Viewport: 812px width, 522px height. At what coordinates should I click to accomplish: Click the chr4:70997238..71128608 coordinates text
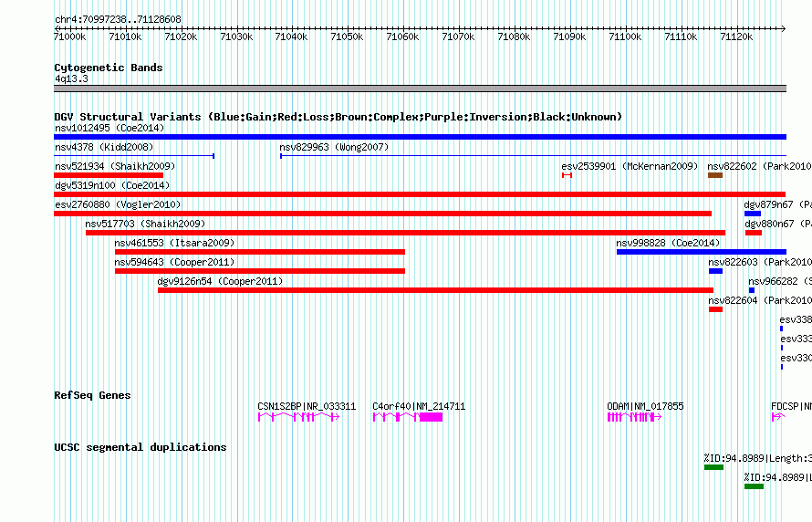[x=118, y=19]
